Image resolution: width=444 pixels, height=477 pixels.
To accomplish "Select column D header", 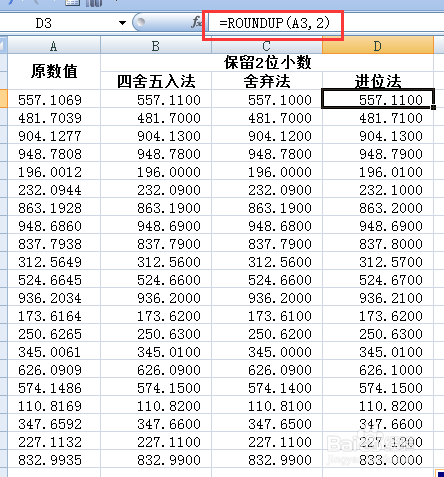I will coord(378,45).
